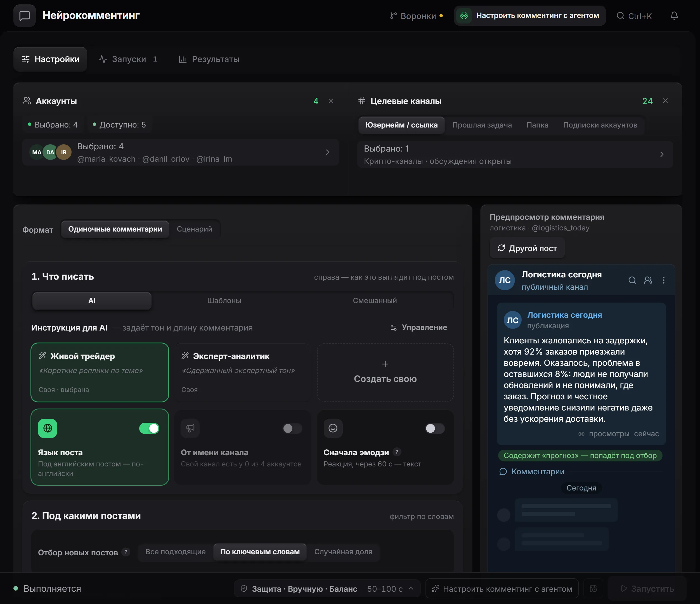
Task: Select По ключевым словам filter option
Action: [260, 552]
